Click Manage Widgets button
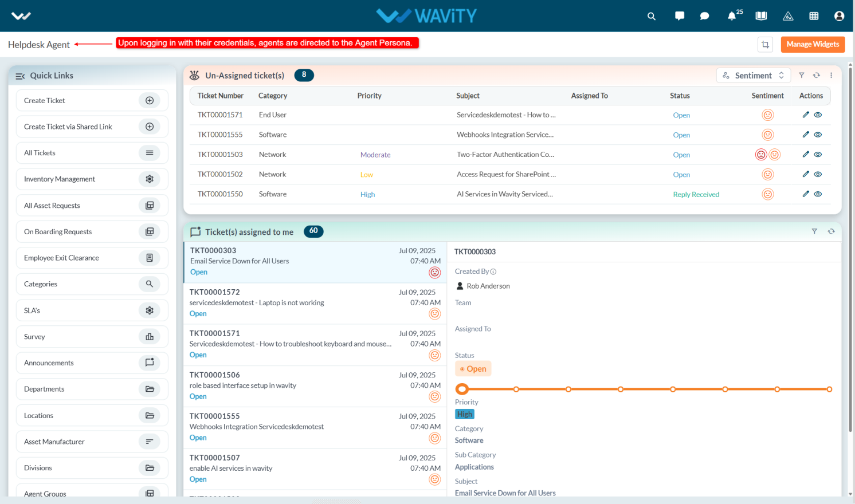Viewport: 855px width, 504px height. [813, 44]
